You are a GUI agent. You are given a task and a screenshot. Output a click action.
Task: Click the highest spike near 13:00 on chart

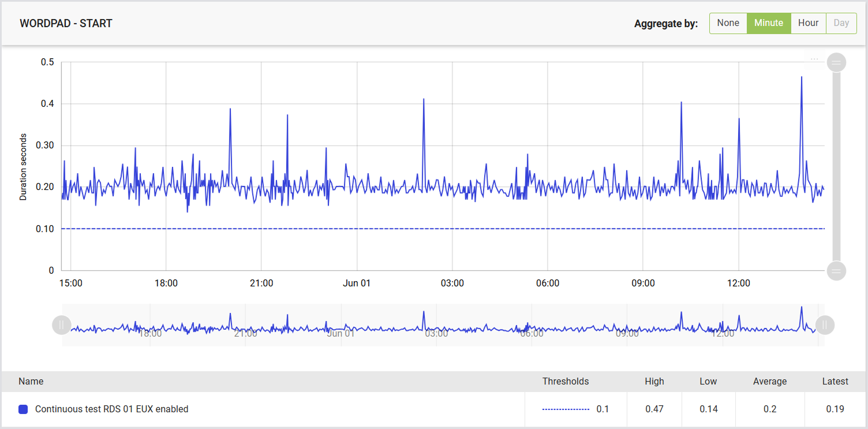[802, 77]
